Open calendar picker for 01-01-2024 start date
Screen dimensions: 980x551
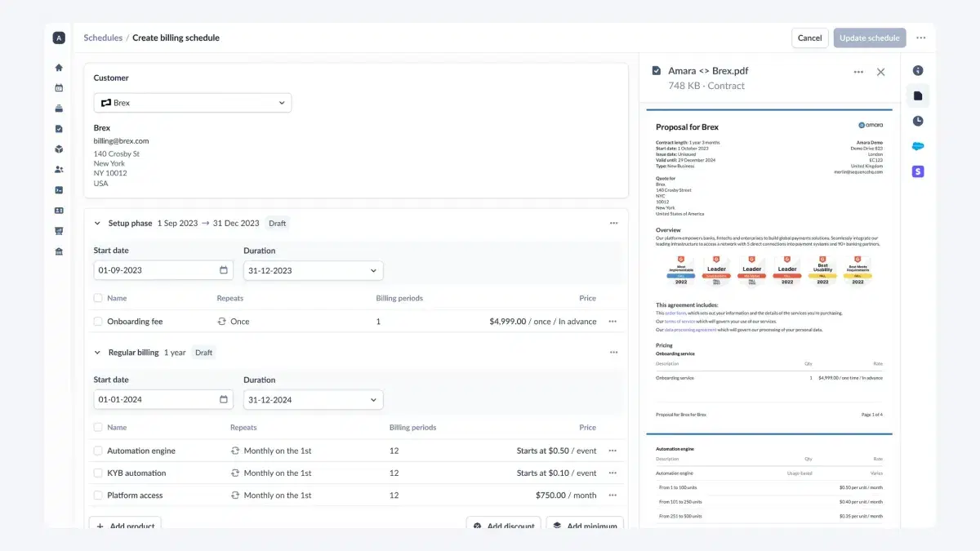[x=224, y=400]
